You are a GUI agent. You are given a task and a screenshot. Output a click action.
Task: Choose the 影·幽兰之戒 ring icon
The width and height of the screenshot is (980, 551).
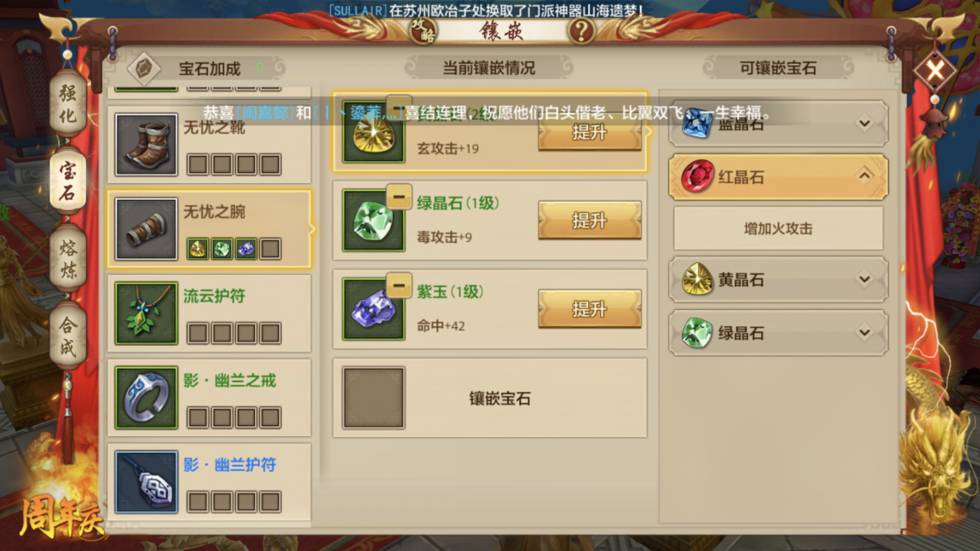147,398
